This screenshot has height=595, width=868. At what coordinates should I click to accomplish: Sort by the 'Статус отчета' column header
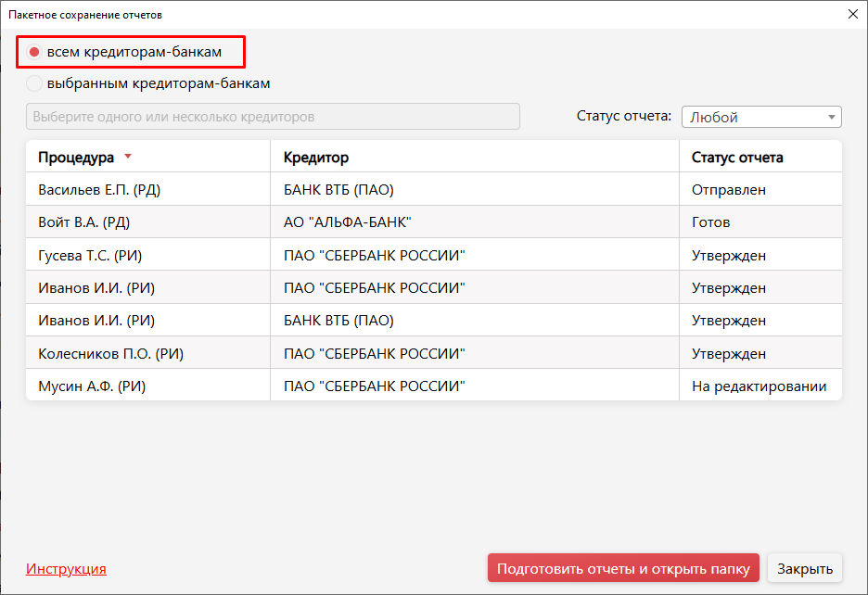pos(737,158)
